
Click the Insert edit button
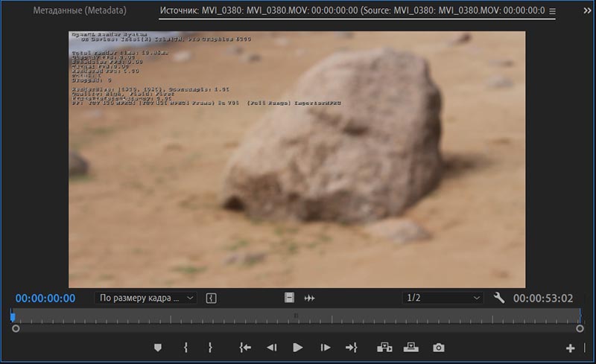[384, 348]
